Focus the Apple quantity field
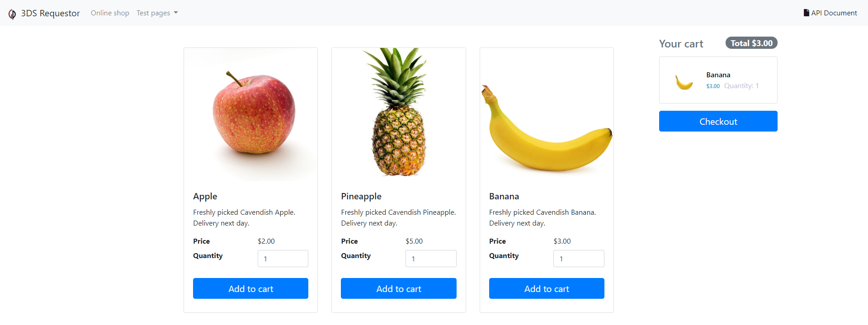Screen dimensions: 868x325 point(283,259)
